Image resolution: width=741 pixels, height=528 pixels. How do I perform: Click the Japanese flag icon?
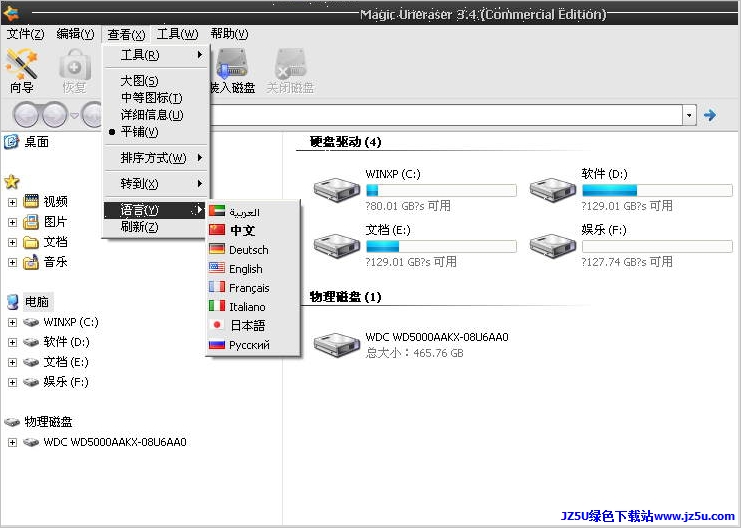coord(217,325)
